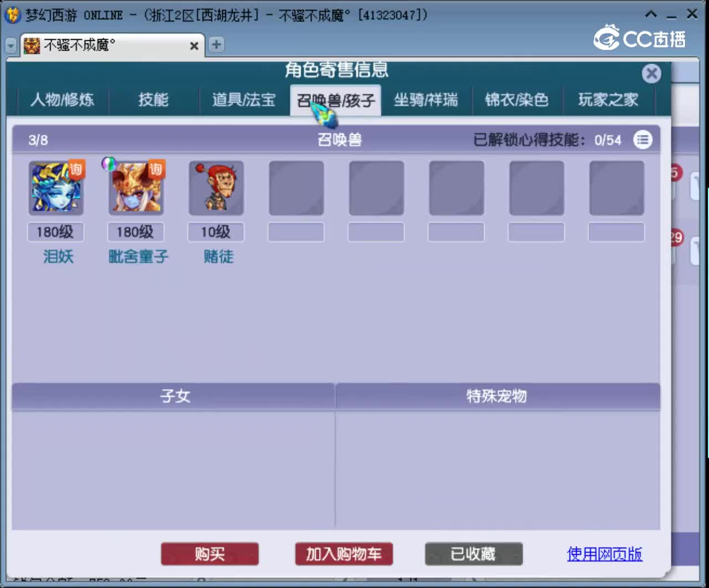Click the 特殊宠物 section header
This screenshot has height=588, width=709.
click(497, 396)
